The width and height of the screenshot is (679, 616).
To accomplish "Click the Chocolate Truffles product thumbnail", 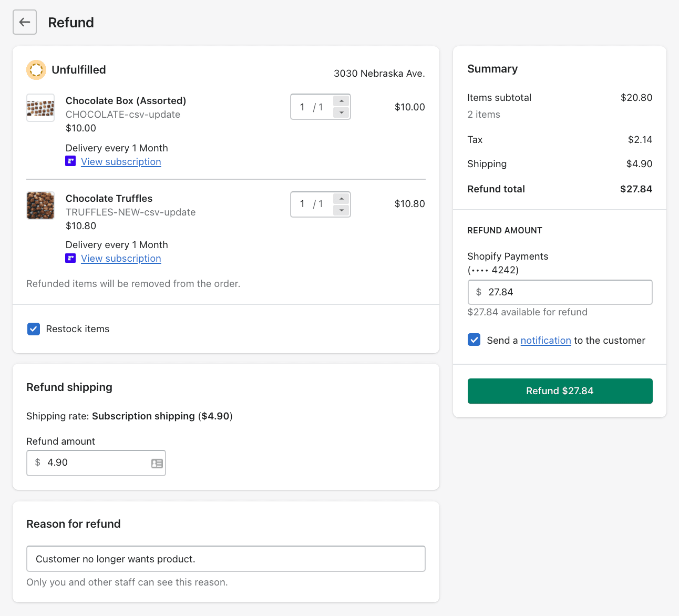I will pyautogui.click(x=40, y=206).
